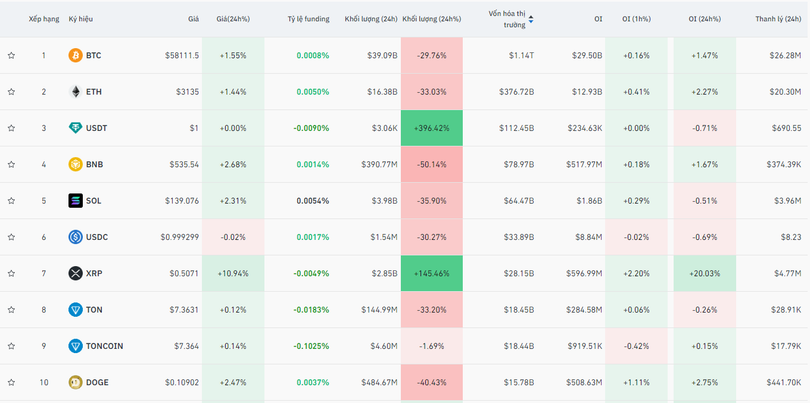Click the Dogecoin (DOGE) coin icon
This screenshot has height=403, width=810.
(x=75, y=382)
